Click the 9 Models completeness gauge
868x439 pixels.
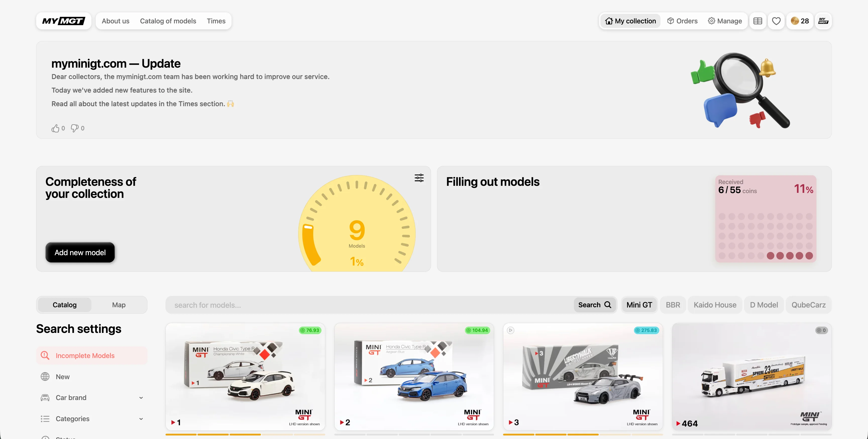click(357, 223)
